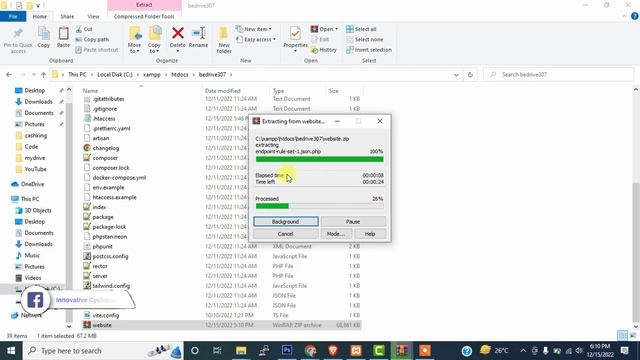Viewport: 640px width, 360px height.
Task: Expand the Easy access dropdown
Action: [256, 40]
